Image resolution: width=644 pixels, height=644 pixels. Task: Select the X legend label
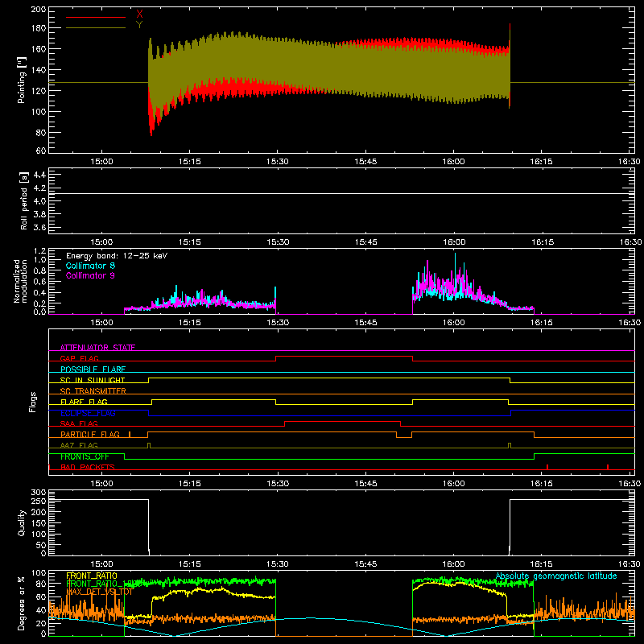tap(139, 14)
